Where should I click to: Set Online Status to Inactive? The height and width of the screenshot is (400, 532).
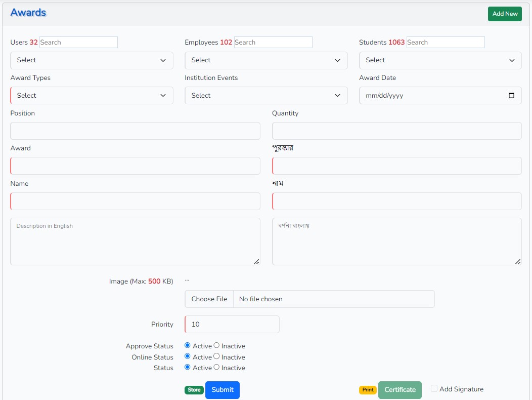pos(216,356)
